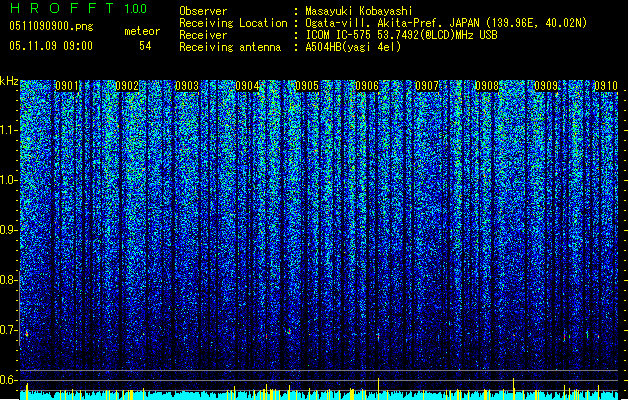
Task: Click the version number 1.0.0
Action: pos(134,10)
